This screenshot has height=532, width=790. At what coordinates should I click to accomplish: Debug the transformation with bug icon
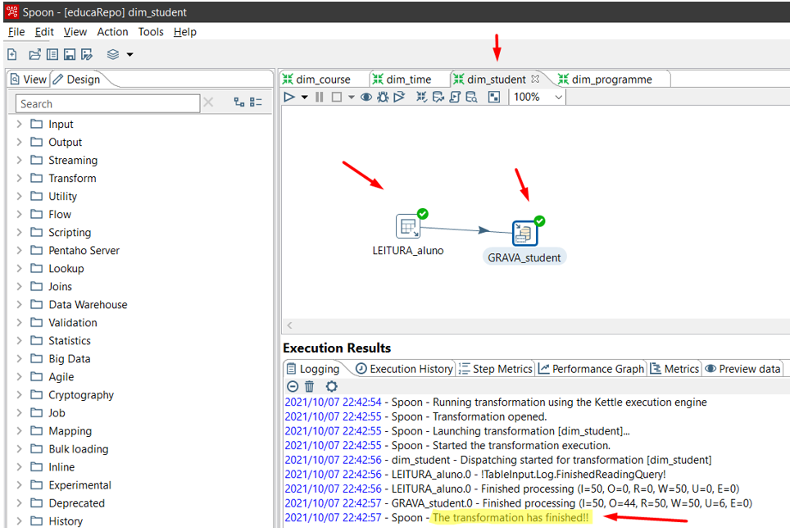pyautogui.click(x=383, y=97)
